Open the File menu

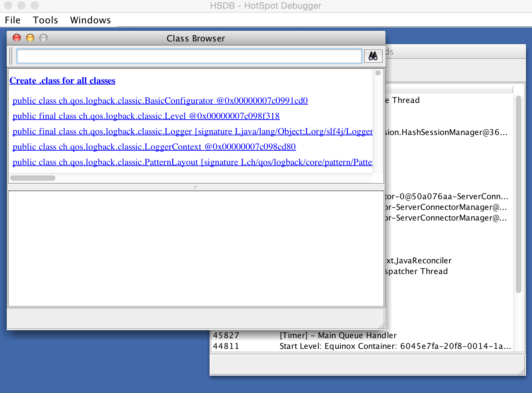[13, 20]
